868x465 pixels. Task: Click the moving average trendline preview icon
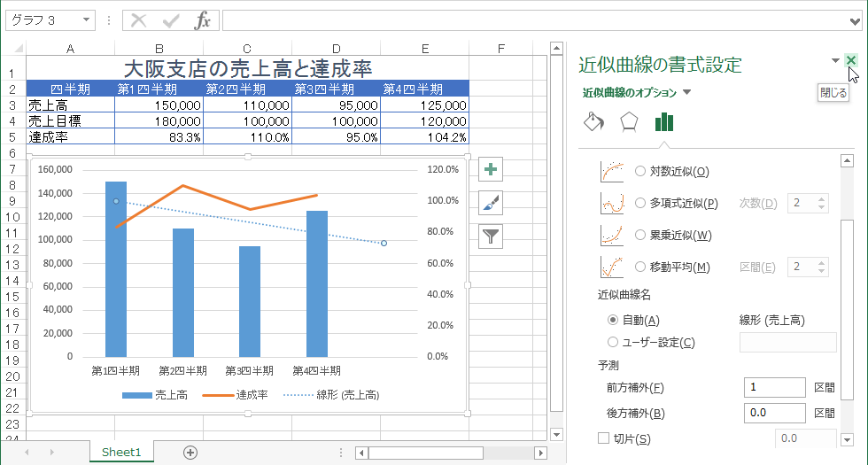point(612,267)
